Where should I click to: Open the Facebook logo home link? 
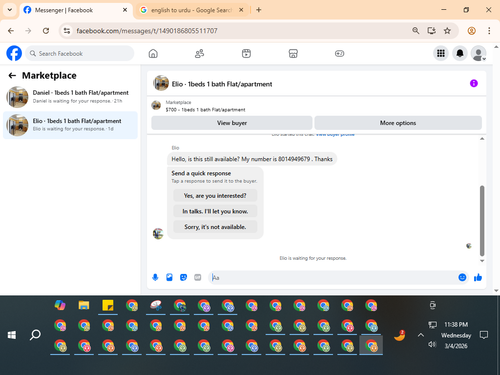(14, 53)
